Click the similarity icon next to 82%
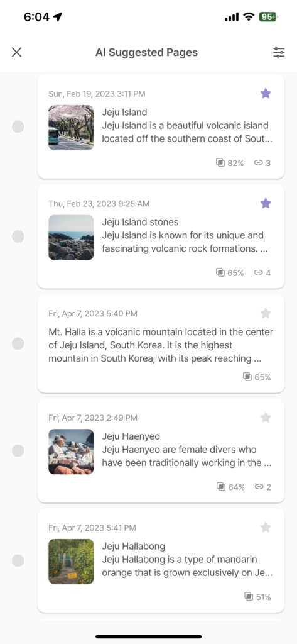Screen dimensions: 297x644 220,163
